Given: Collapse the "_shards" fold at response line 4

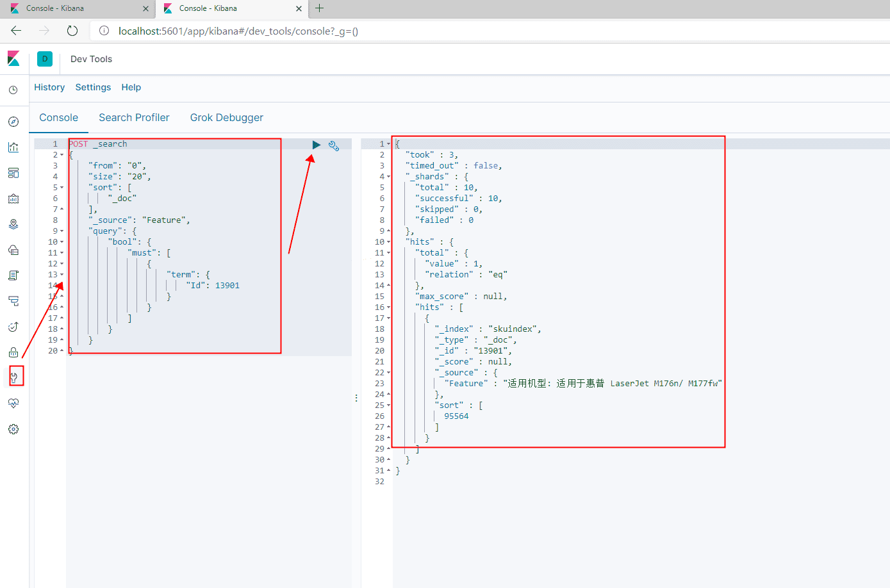Looking at the screenshot, I should coord(389,177).
